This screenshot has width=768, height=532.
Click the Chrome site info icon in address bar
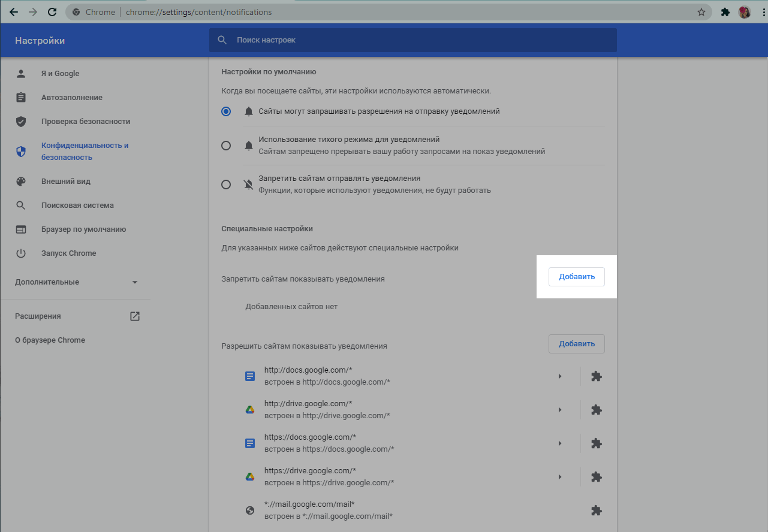click(x=76, y=12)
